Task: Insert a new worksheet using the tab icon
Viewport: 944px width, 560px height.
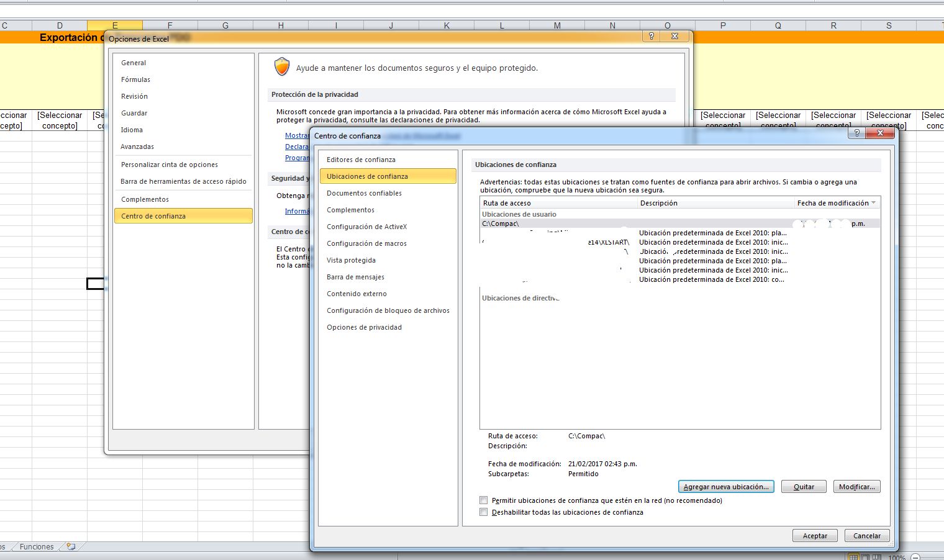Action: click(71, 547)
